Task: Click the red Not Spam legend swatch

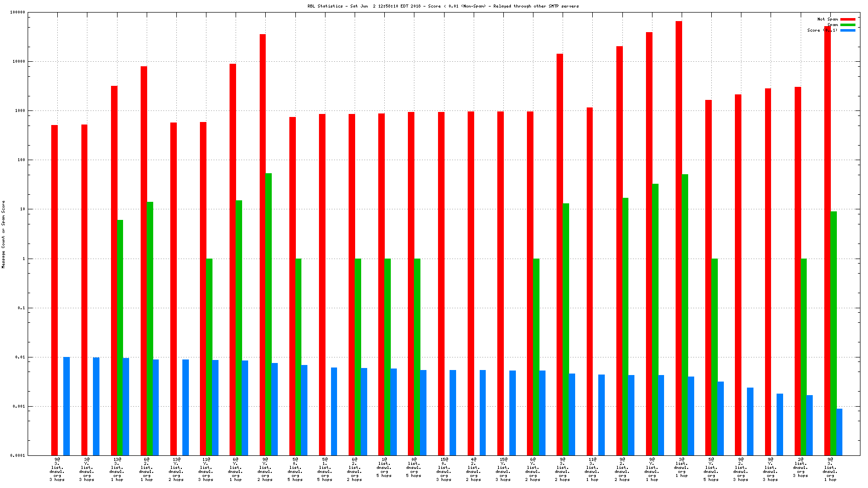Action: 847,19
